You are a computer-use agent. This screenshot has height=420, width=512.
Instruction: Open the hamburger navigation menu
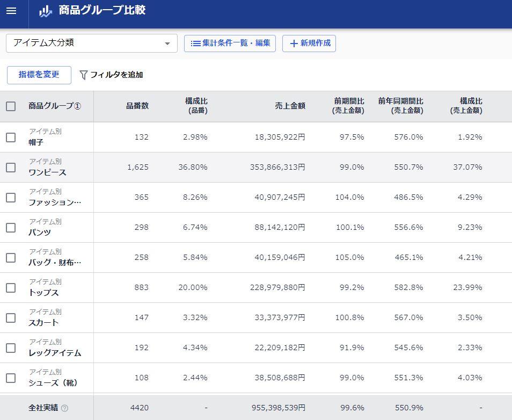(x=11, y=11)
